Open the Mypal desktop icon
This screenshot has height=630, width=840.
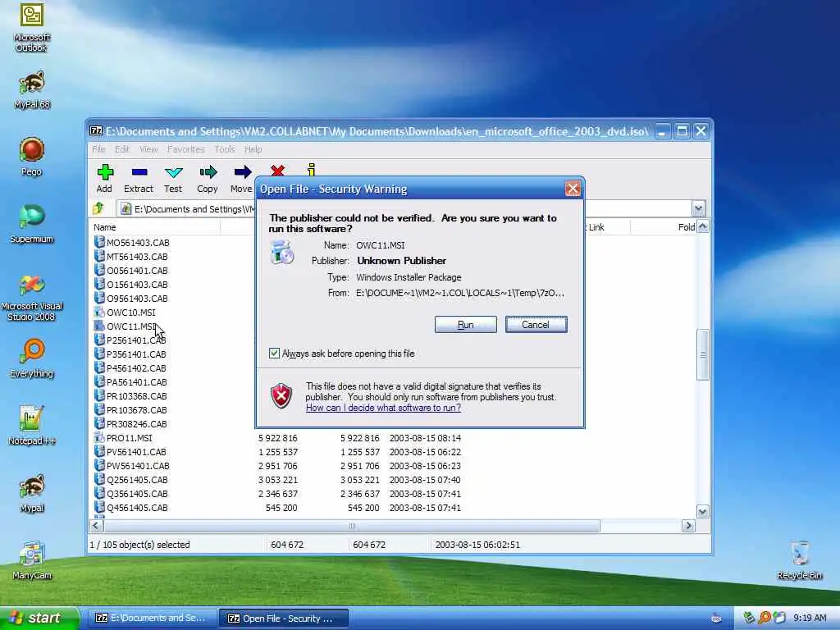[32, 493]
